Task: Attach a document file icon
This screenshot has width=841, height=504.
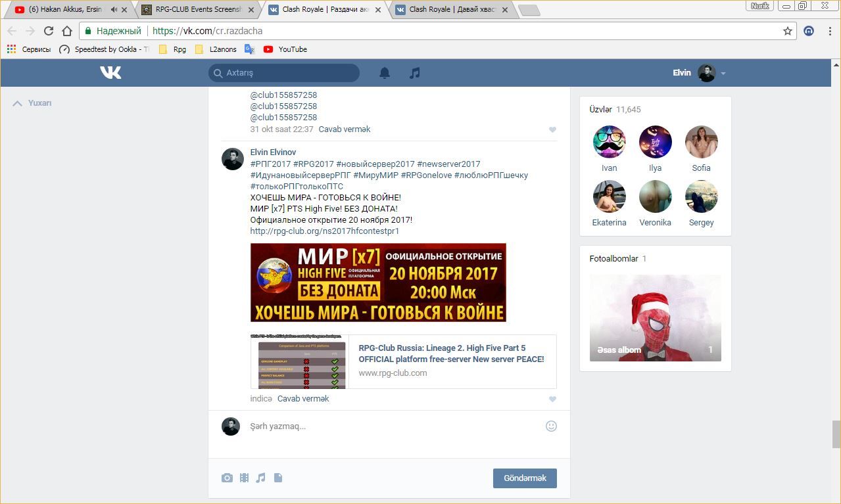Action: 277,478
